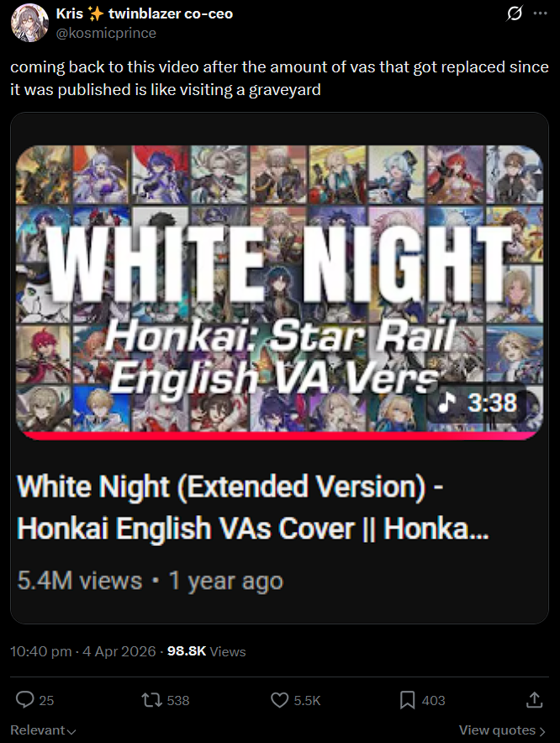Click the 98.8K Views count
The width and height of the screenshot is (560, 743).
206,651
